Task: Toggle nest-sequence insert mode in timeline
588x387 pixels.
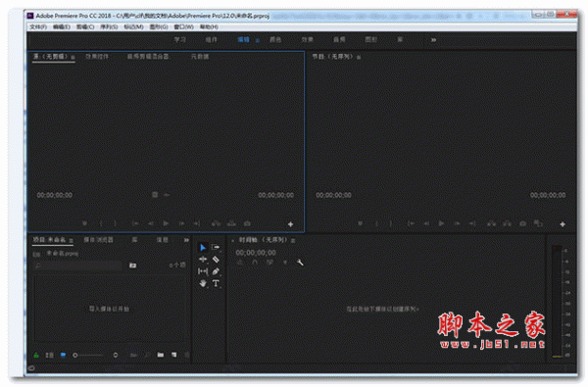Action: tap(240, 263)
